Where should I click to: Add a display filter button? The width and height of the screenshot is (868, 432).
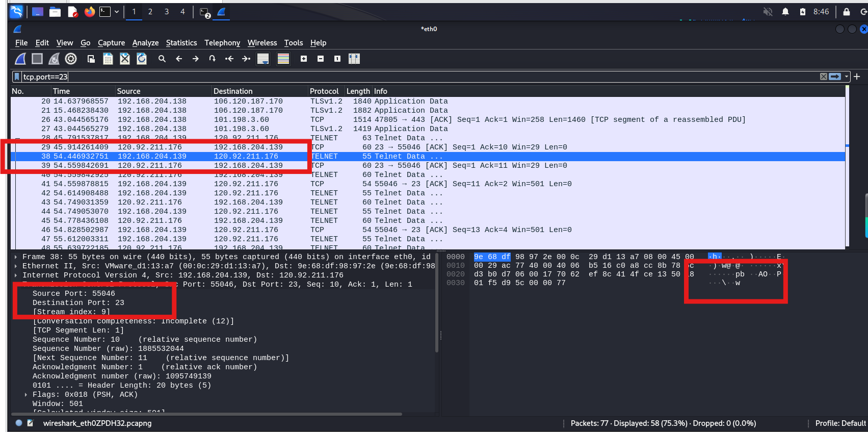(x=857, y=77)
